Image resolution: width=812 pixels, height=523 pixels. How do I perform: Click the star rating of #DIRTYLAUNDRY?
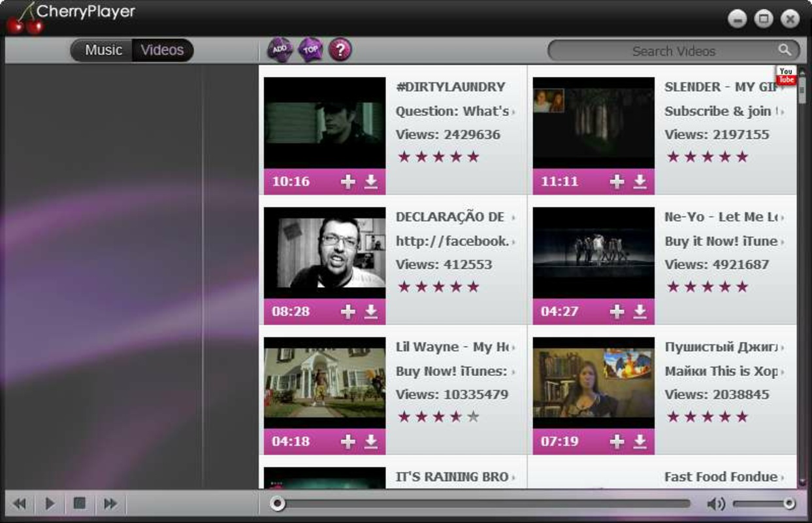[x=438, y=157]
